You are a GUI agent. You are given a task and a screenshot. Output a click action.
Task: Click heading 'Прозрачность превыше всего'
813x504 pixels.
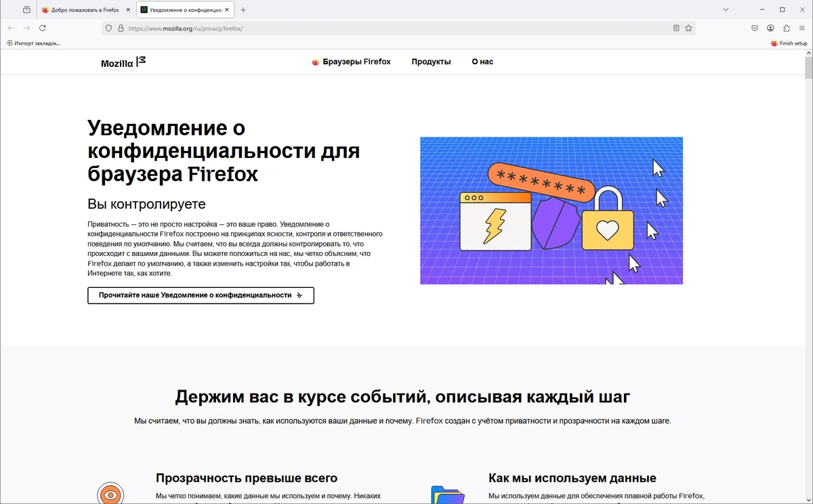(247, 478)
